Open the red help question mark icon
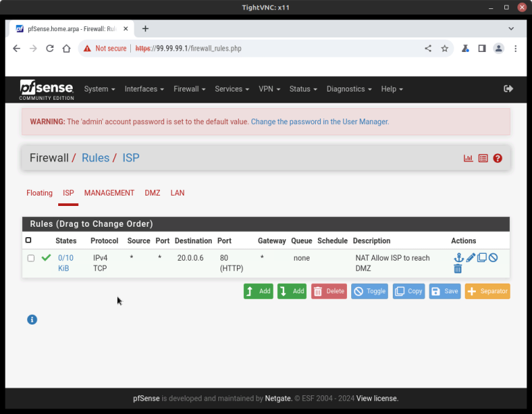This screenshot has width=532, height=414. [x=497, y=158]
